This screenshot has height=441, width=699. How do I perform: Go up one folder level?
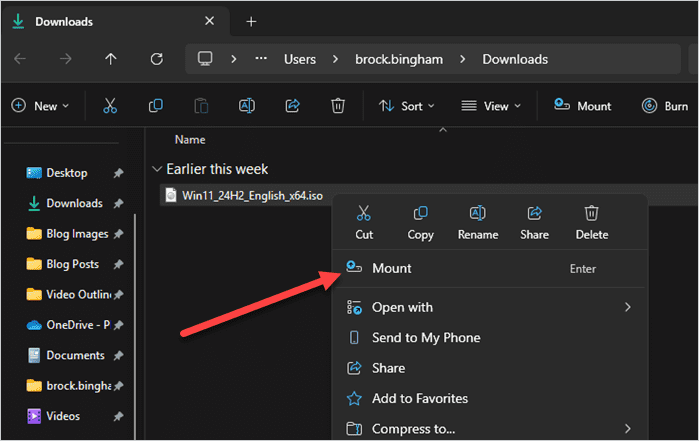(111, 59)
